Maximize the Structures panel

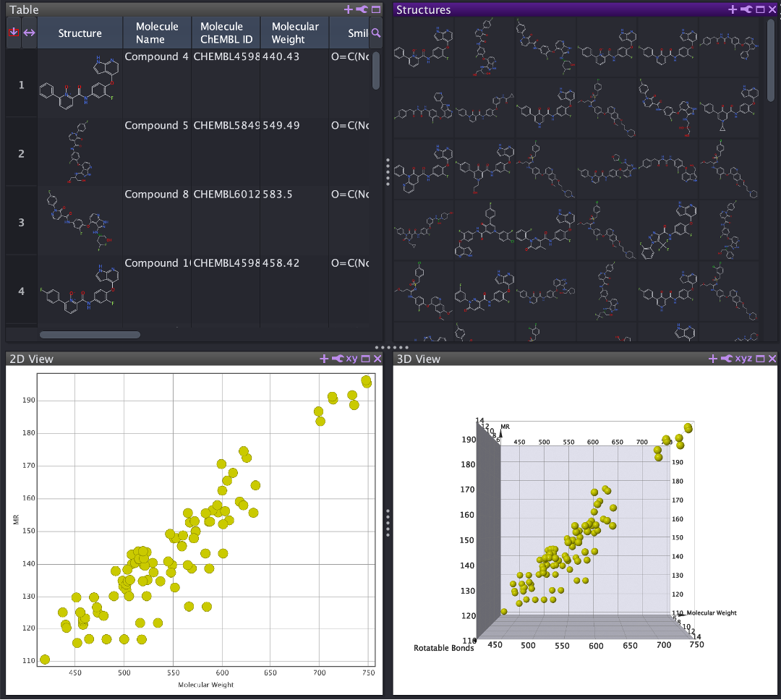pos(759,9)
